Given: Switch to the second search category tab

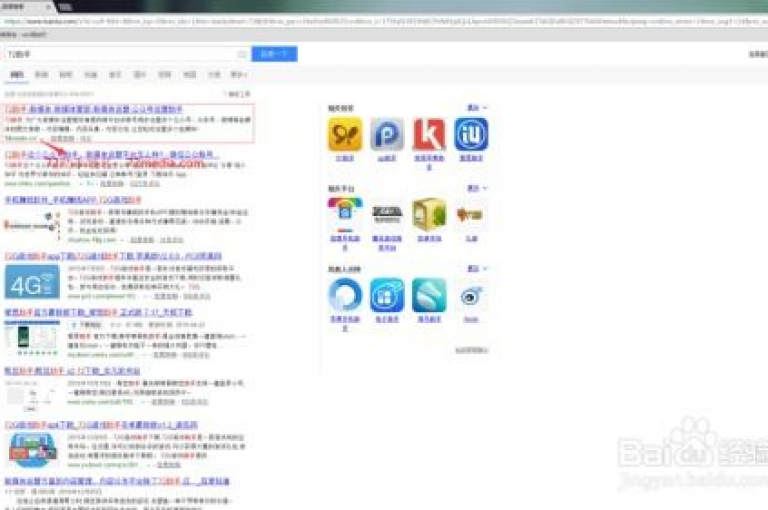Looking at the screenshot, I should (41, 74).
